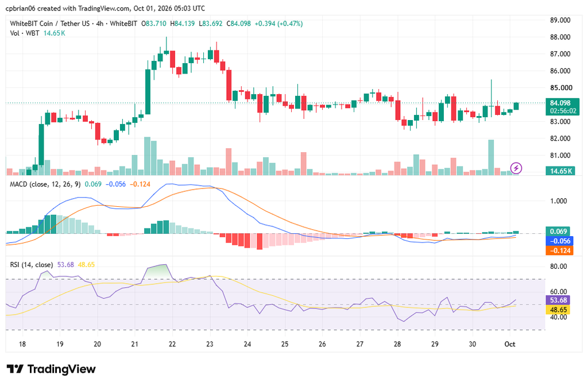Click the MACD (close, 12, 26, 9) label
Viewport: 588px width, 386px height.
(45, 184)
